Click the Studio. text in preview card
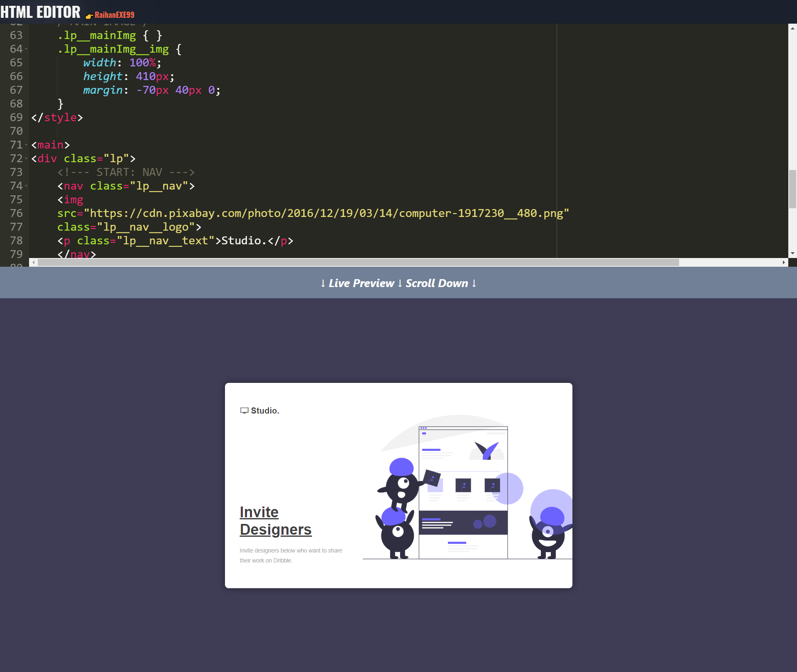The width and height of the screenshot is (797, 672). (x=265, y=411)
